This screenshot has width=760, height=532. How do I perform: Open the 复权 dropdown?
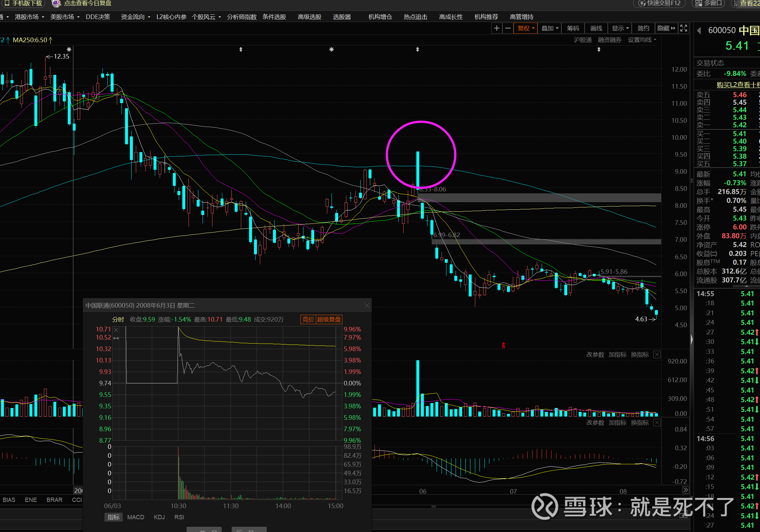(525, 28)
